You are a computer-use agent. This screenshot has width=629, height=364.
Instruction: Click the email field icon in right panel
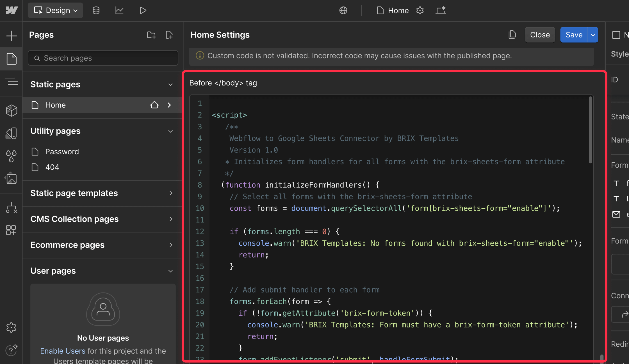[616, 215]
